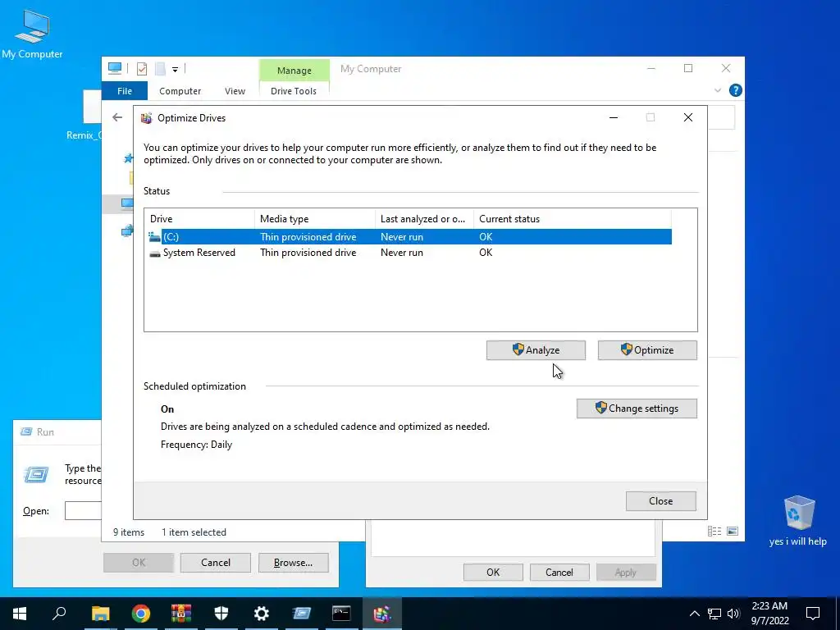Open the My Computer desktop icon
This screenshot has width=840, height=630.
coord(32,34)
